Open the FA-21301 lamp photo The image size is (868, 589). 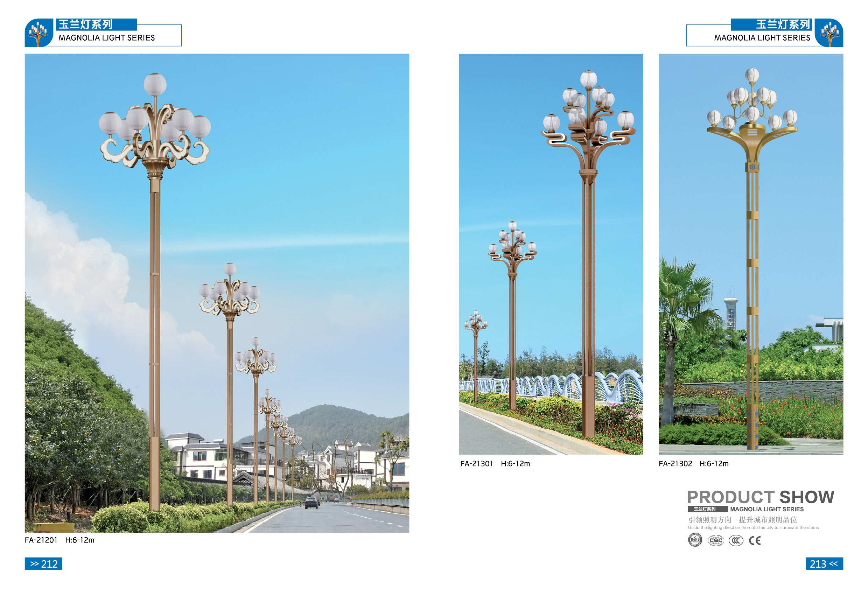coord(551,254)
